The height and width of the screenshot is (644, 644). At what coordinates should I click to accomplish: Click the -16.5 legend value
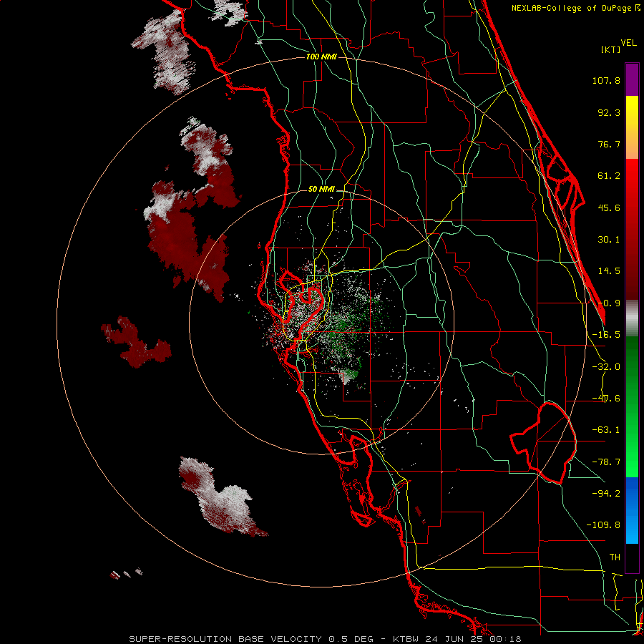pos(606,335)
